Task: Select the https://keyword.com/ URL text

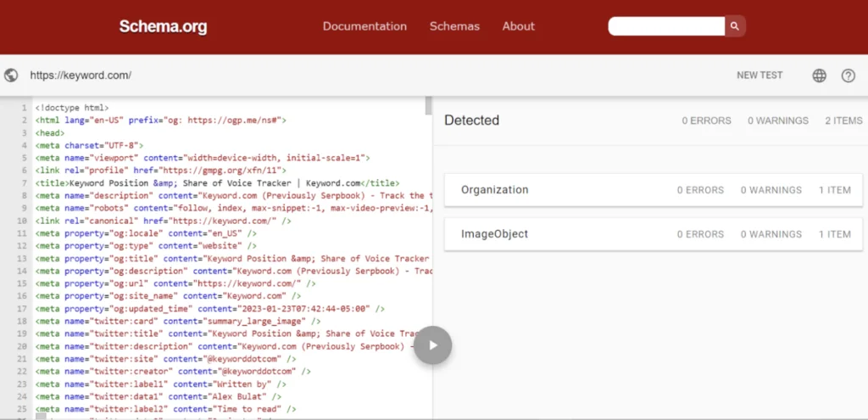Action: point(81,76)
